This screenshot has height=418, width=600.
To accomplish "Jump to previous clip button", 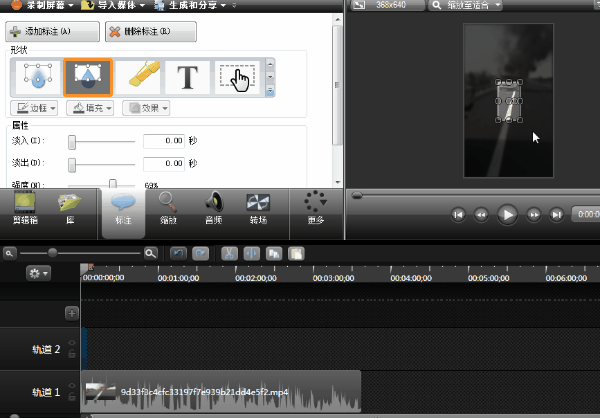I will [458, 215].
